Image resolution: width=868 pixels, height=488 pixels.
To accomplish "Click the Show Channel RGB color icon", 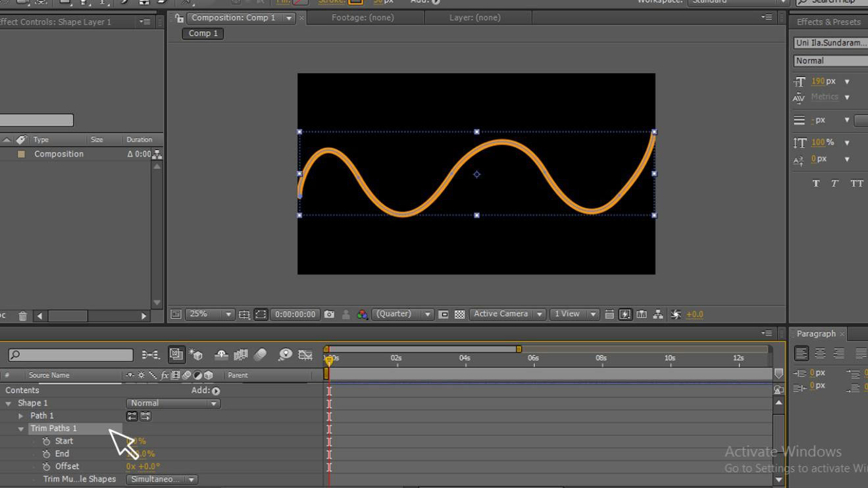I will [362, 314].
